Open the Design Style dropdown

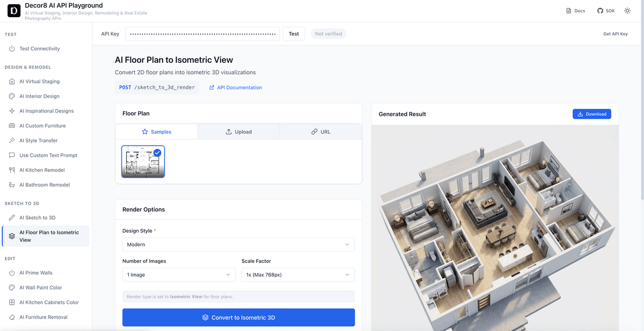(x=238, y=244)
